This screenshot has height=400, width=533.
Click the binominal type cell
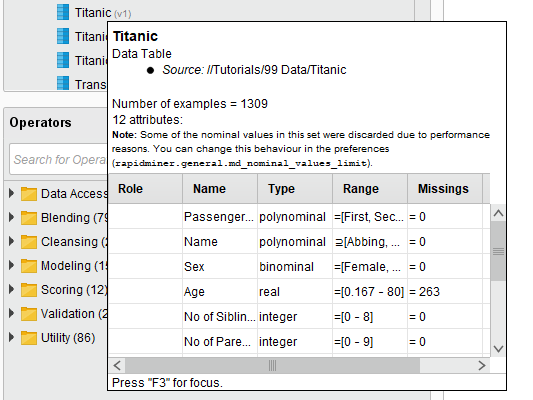295,267
